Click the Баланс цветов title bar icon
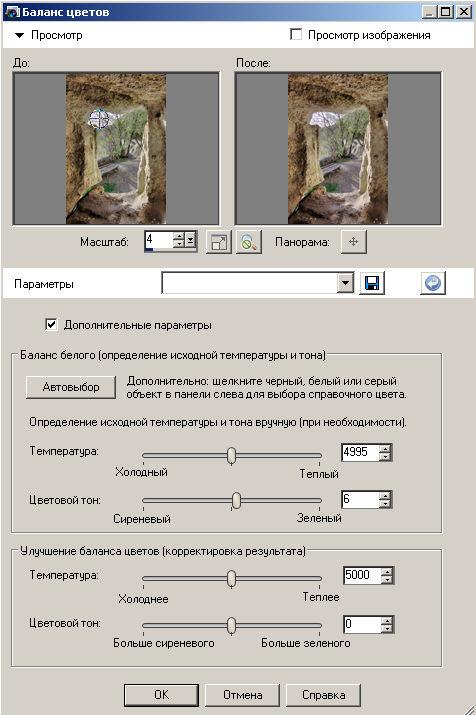The image size is (476, 715). pos(12,11)
